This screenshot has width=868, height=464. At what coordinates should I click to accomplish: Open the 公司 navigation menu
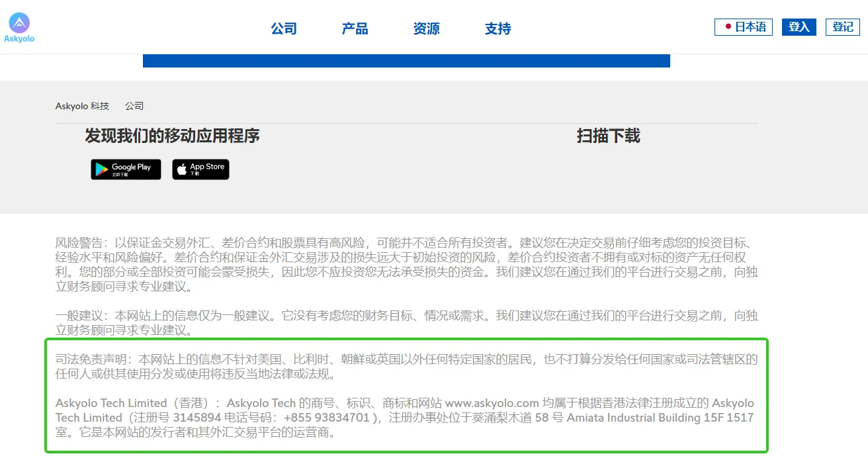(x=284, y=28)
